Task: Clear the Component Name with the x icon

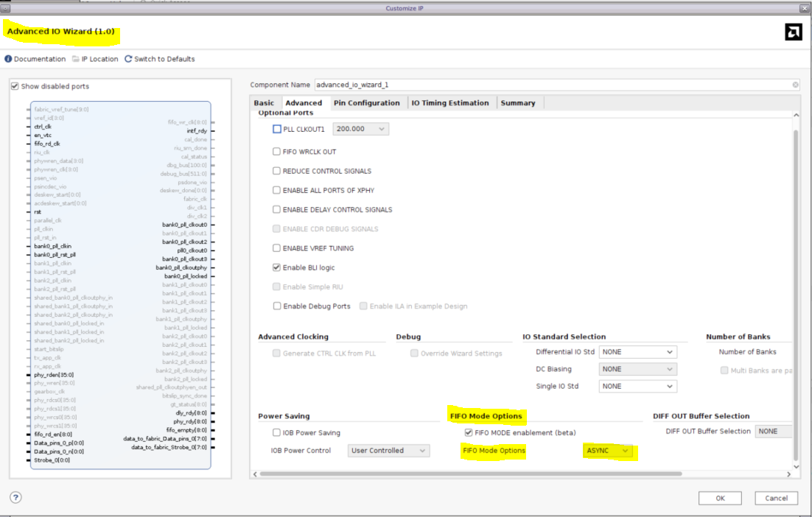Action: click(794, 84)
